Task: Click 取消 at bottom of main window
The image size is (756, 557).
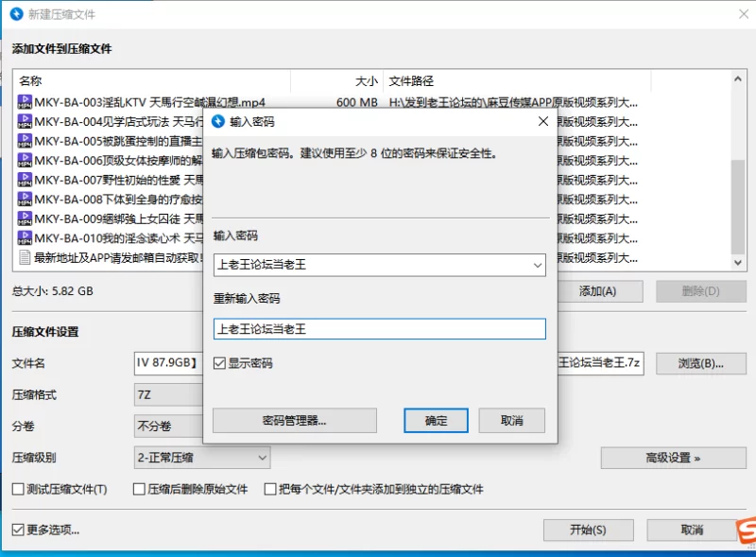Action: tap(693, 530)
